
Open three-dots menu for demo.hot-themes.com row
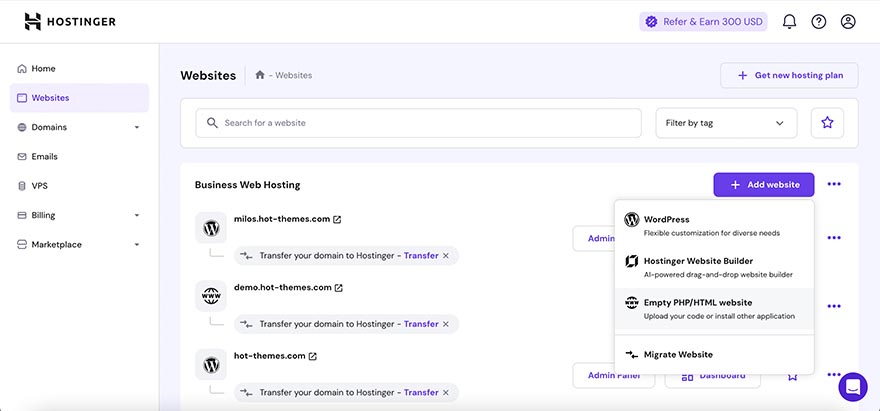point(834,306)
